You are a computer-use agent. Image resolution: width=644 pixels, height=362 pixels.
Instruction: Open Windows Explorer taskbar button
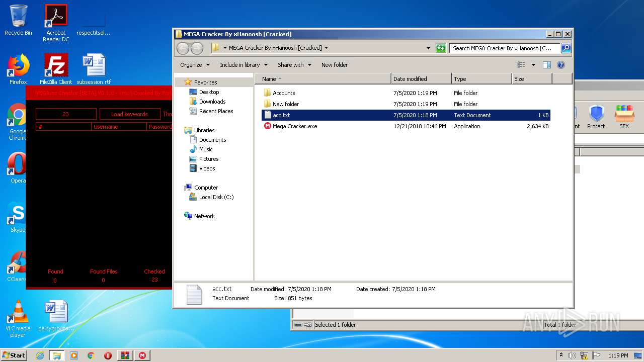[57, 355]
